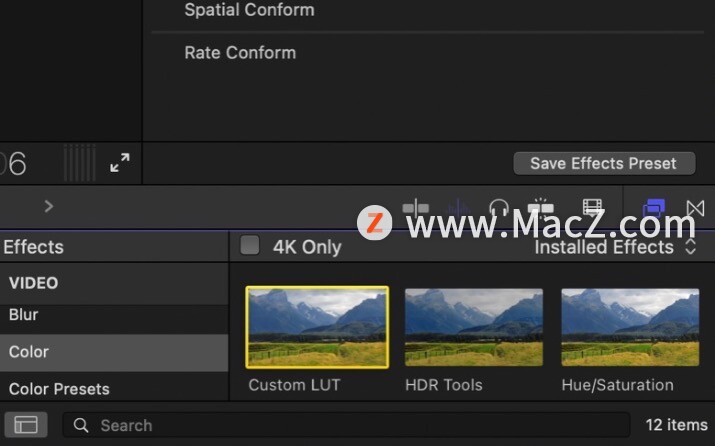Open the Transitions browser bowtie icon
The height and width of the screenshot is (446, 715).
coord(695,208)
